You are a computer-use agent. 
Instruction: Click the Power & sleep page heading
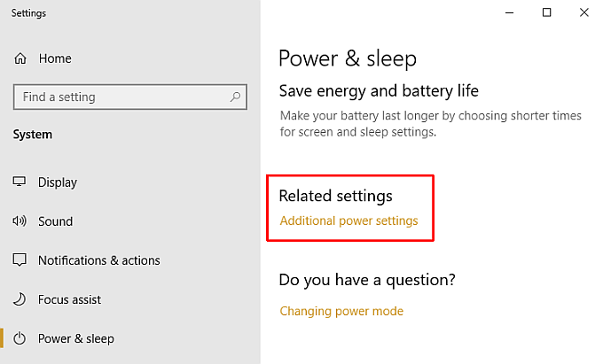(x=347, y=58)
